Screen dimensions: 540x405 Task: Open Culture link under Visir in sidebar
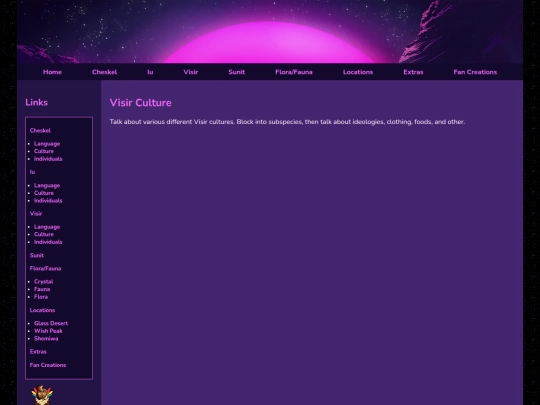[x=44, y=234]
